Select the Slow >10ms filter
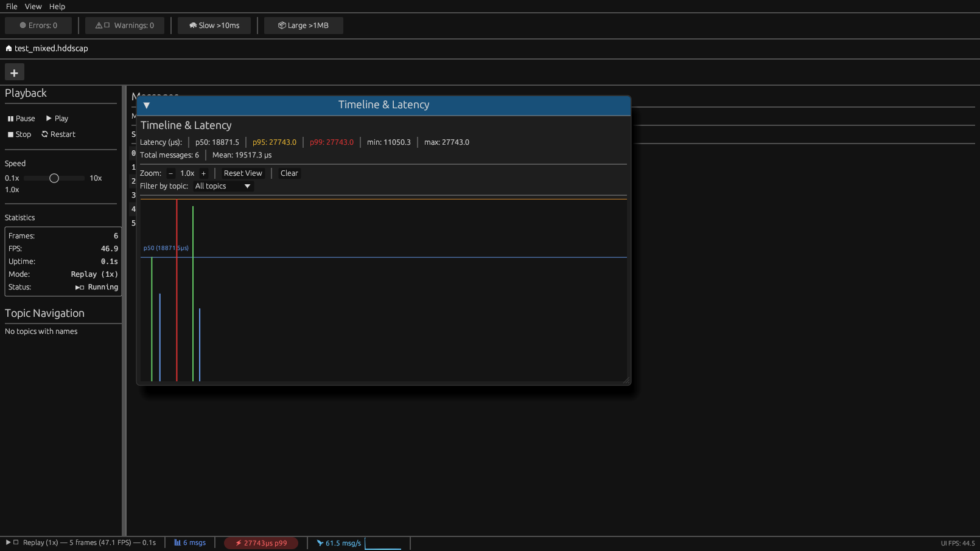 tap(214, 26)
